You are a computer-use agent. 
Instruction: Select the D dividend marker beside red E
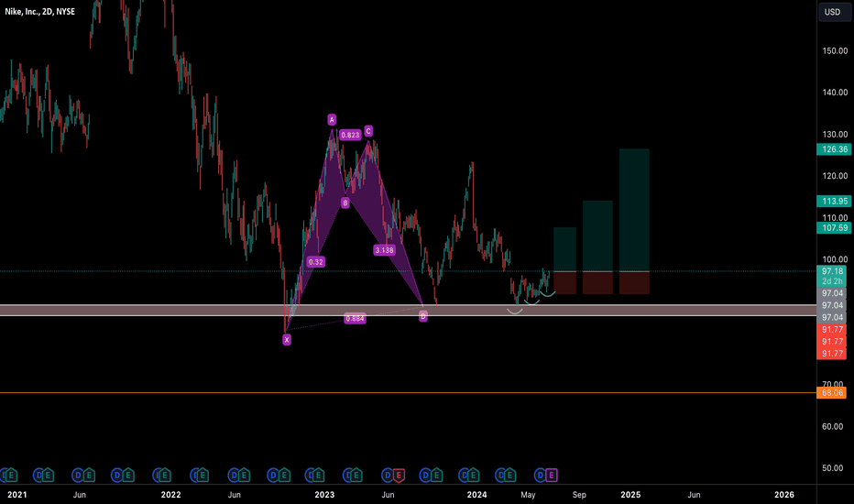click(388, 475)
